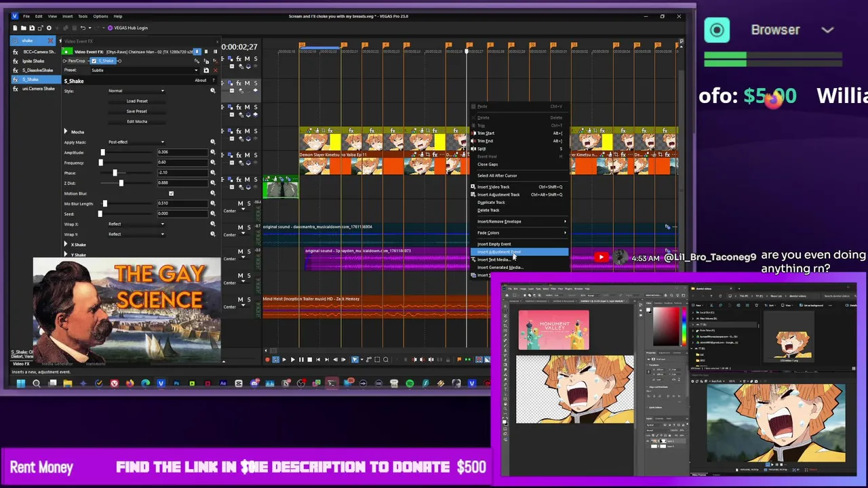Click animate icon beside the Style row
This screenshot has height=488, width=868.
coord(212,91)
